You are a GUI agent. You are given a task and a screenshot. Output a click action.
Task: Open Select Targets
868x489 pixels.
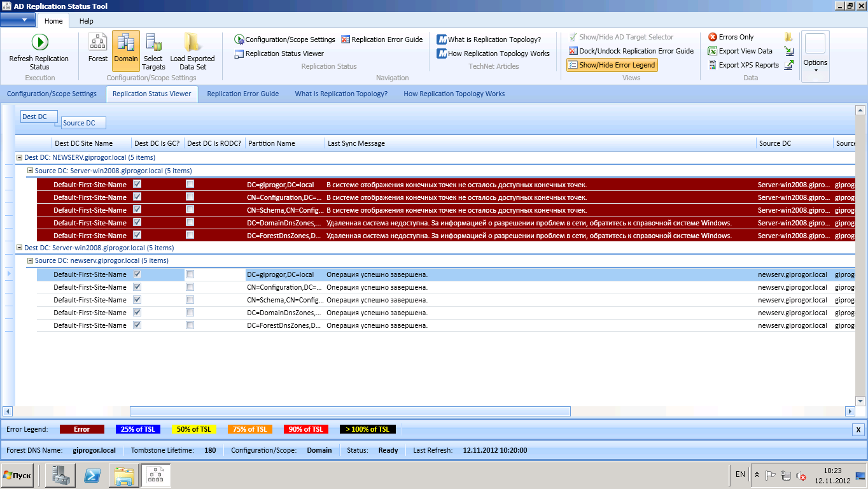coord(153,52)
